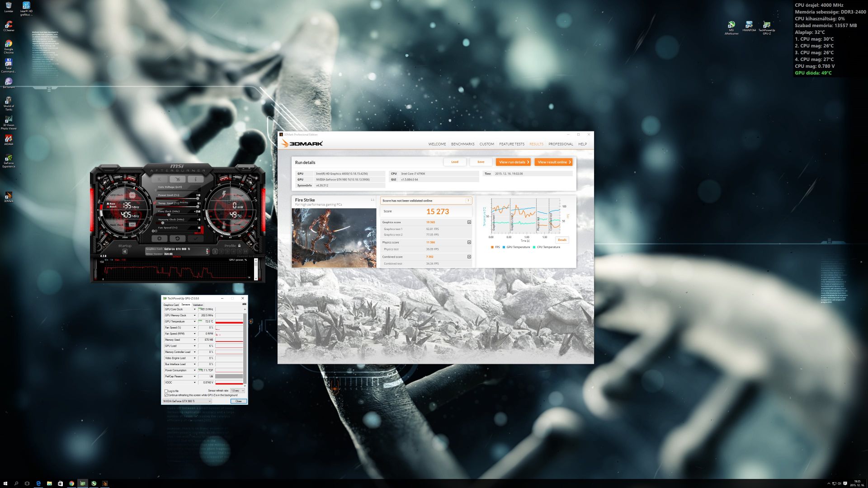The height and width of the screenshot is (488, 868).
Task: Open GeForce Experience desktop icon
Action: coord(9,161)
